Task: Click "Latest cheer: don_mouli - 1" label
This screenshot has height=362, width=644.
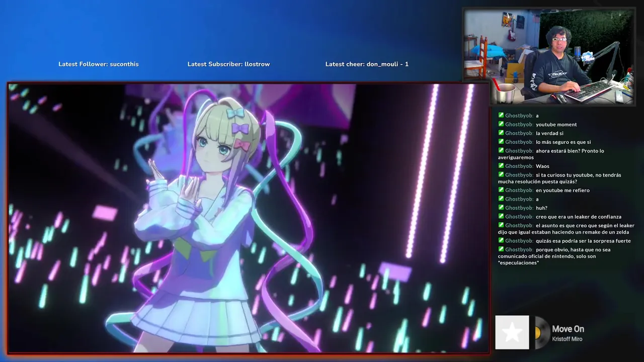Action: click(367, 64)
